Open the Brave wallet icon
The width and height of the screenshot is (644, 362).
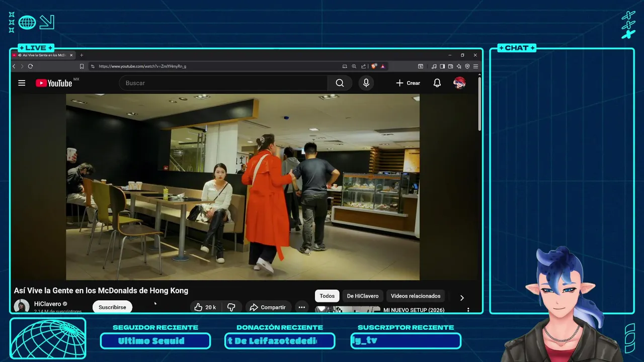pyautogui.click(x=450, y=66)
